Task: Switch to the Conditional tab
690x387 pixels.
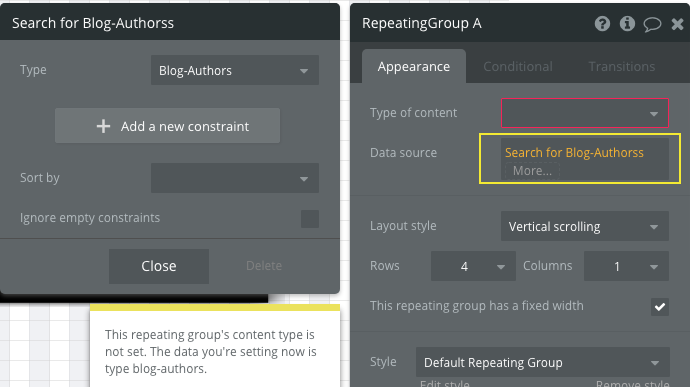Action: [x=518, y=66]
